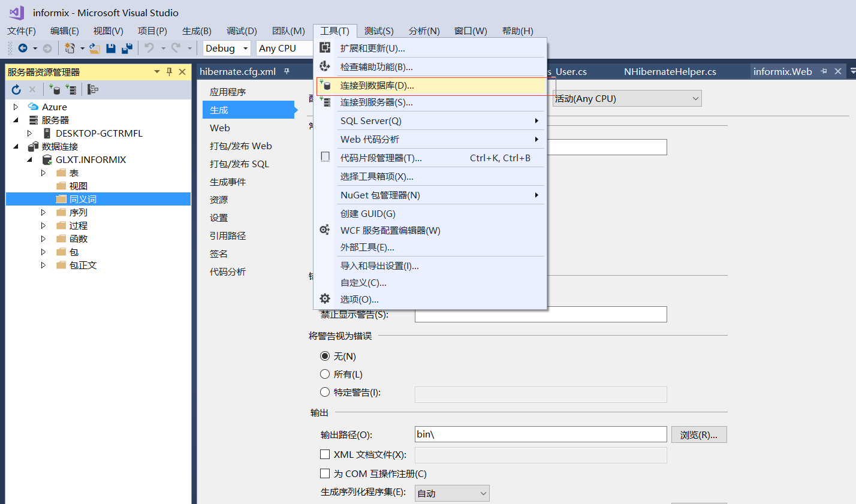Screen dimensions: 856x504
Task: Pin the 服务器资源管理器 panel
Action: [170, 71]
